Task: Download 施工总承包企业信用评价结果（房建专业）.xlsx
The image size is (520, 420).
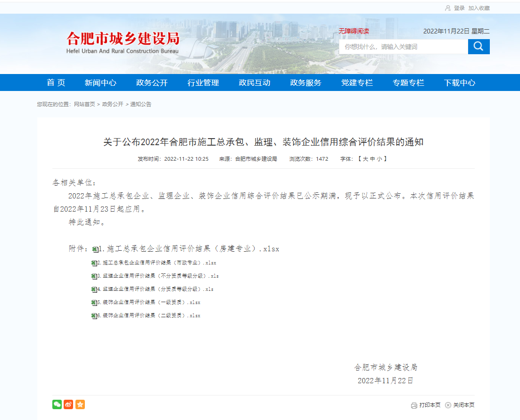Action: coord(189,248)
